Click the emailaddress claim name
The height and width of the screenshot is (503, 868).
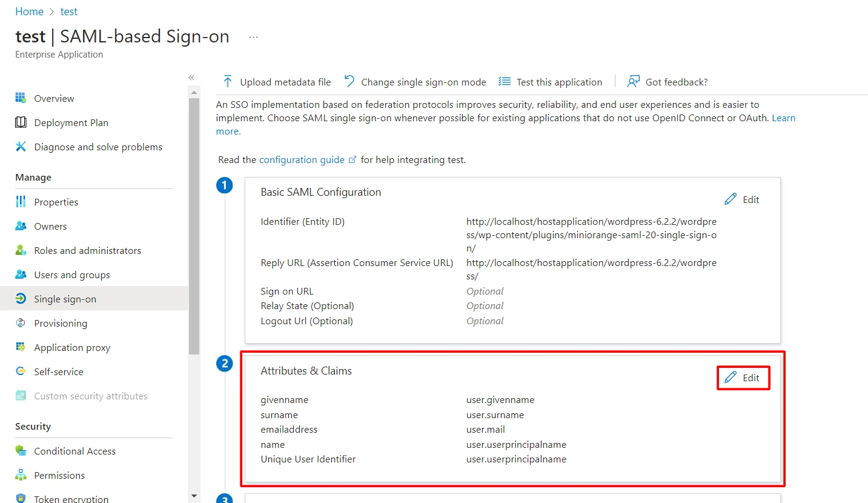(x=289, y=430)
